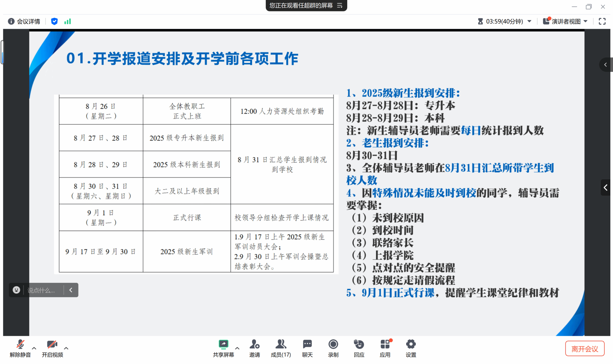Open the Presenter View menu

565,21
